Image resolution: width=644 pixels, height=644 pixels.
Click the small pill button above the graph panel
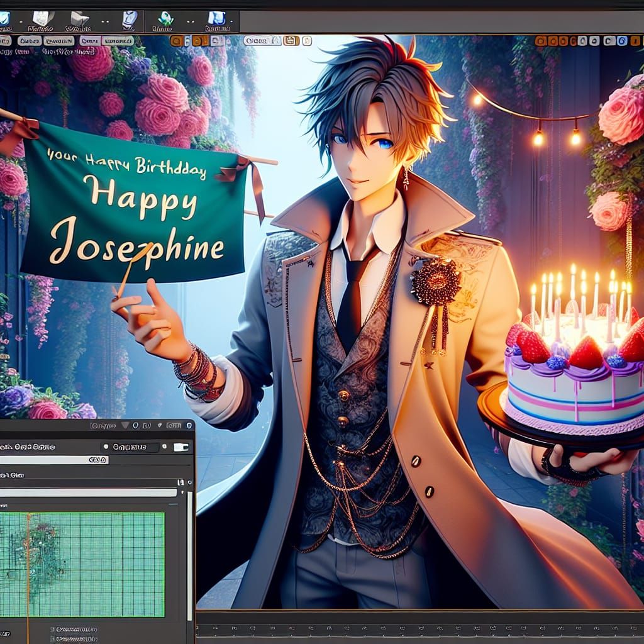(98, 459)
